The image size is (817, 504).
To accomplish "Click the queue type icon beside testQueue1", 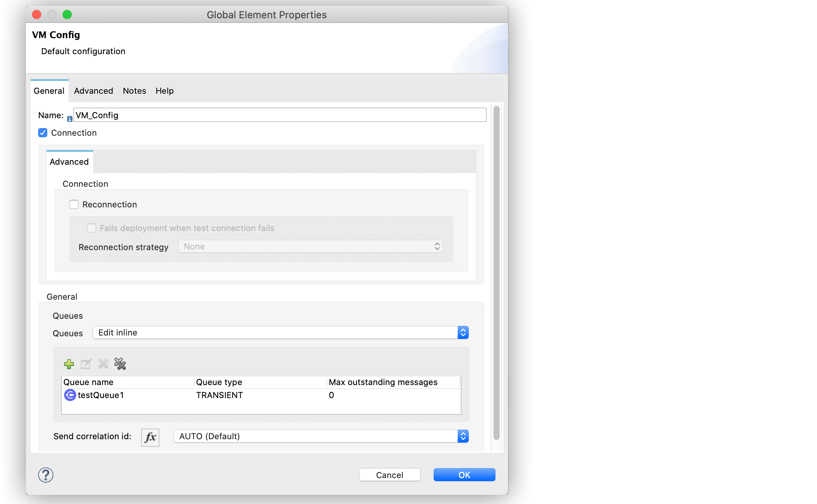I will point(70,395).
